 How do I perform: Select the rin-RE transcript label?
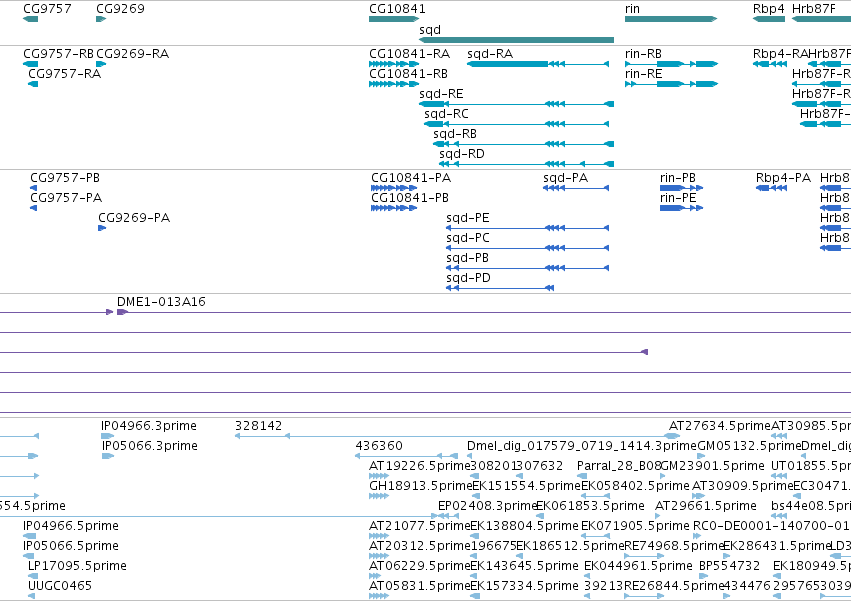click(x=644, y=74)
